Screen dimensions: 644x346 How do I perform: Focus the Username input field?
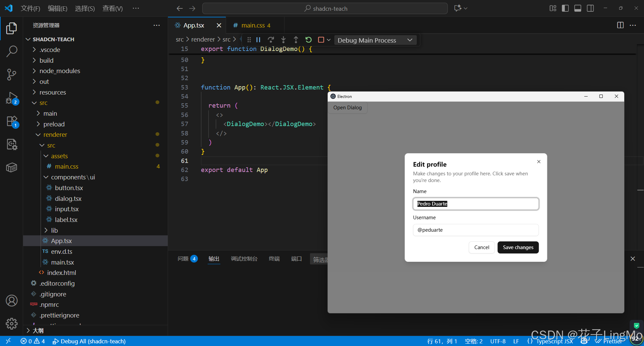point(476,230)
